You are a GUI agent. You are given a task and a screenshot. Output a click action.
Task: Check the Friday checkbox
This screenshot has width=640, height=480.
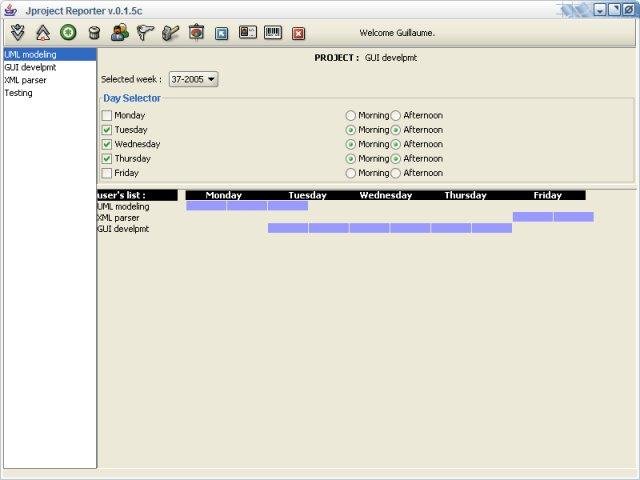coord(107,173)
